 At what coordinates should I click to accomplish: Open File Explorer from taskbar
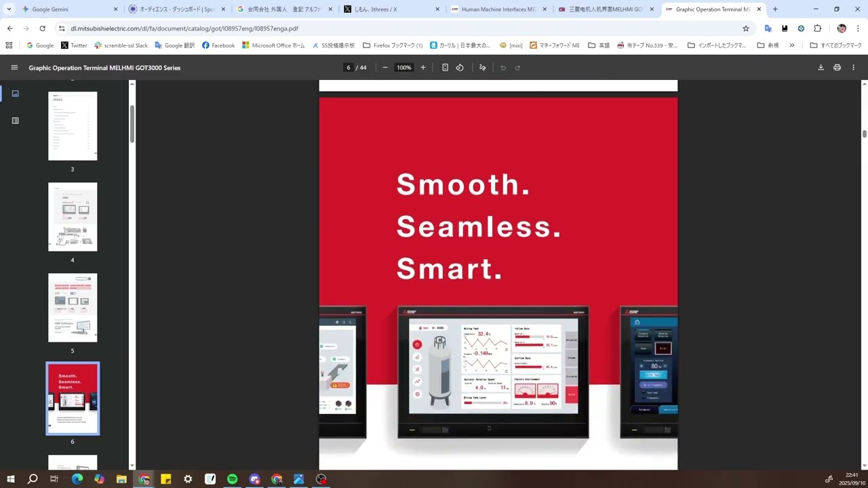(x=121, y=479)
